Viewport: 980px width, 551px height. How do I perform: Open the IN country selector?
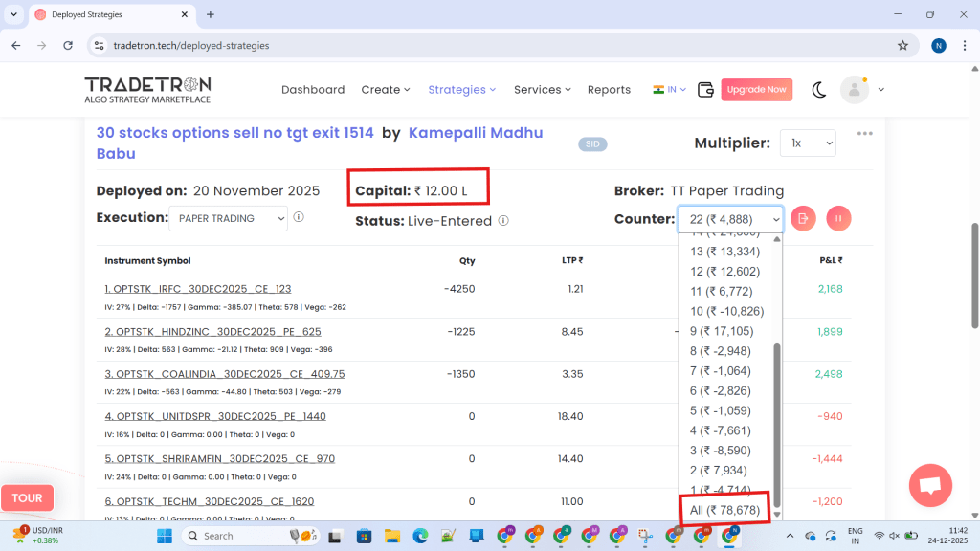[x=670, y=90]
